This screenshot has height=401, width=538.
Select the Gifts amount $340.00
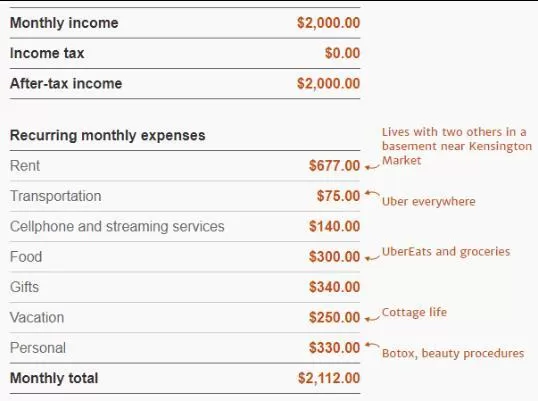point(334,287)
